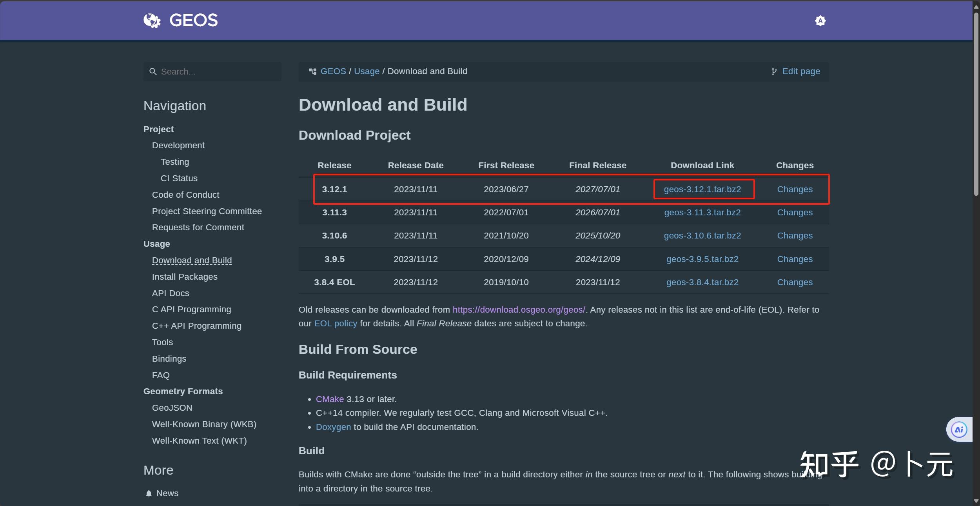Screen dimensions: 980x506
Task: Go to C++ API Programming page
Action: (197, 326)
